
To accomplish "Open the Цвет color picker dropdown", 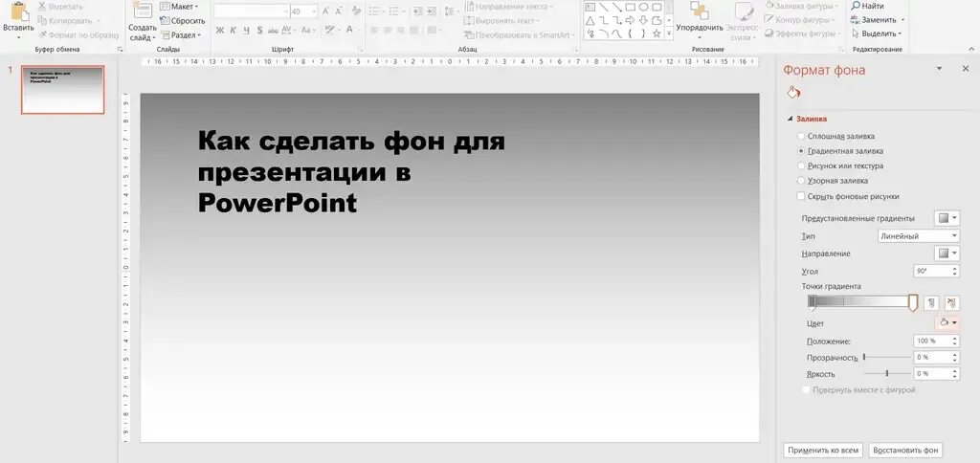I will (x=947, y=322).
